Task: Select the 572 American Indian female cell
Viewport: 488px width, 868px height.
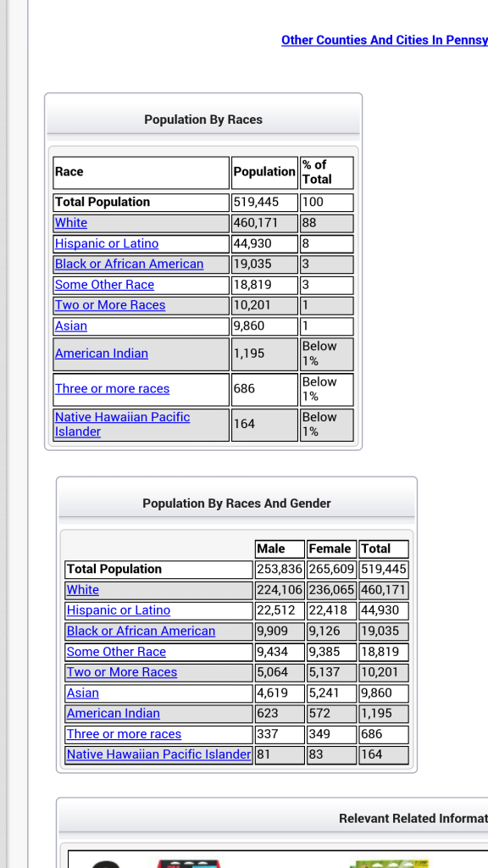Action: pos(331,714)
